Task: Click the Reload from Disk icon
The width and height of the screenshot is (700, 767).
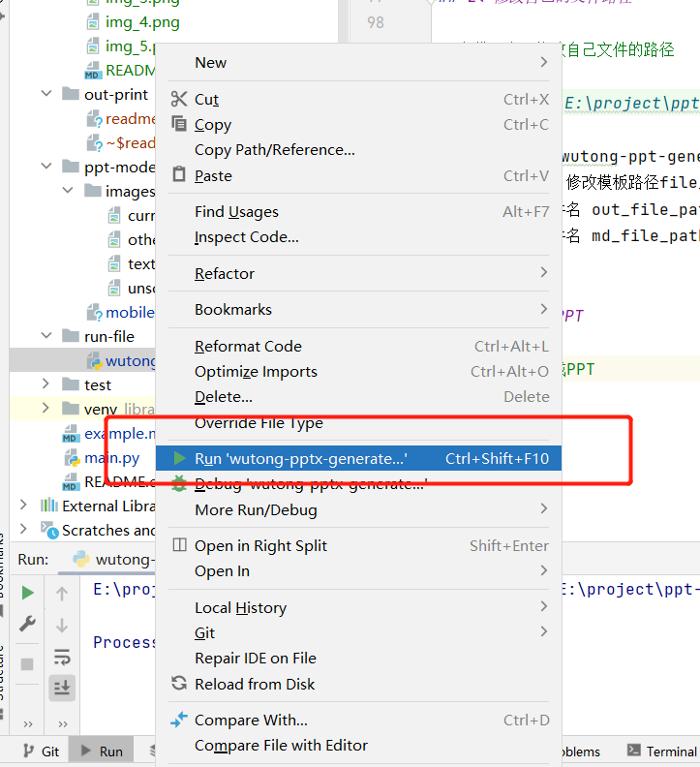Action: click(x=179, y=683)
